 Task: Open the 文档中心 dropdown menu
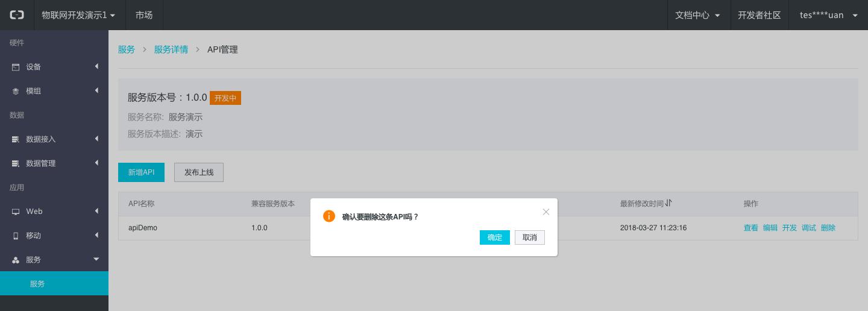pyautogui.click(x=697, y=15)
